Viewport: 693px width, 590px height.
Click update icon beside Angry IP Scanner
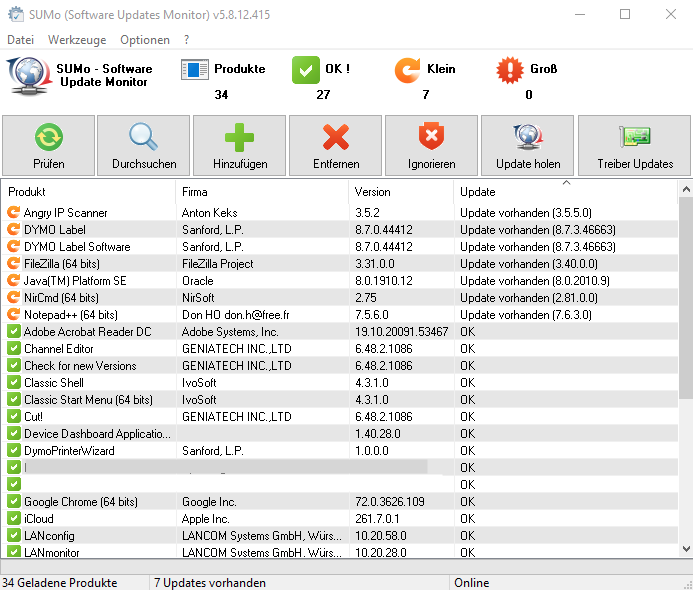coord(14,213)
